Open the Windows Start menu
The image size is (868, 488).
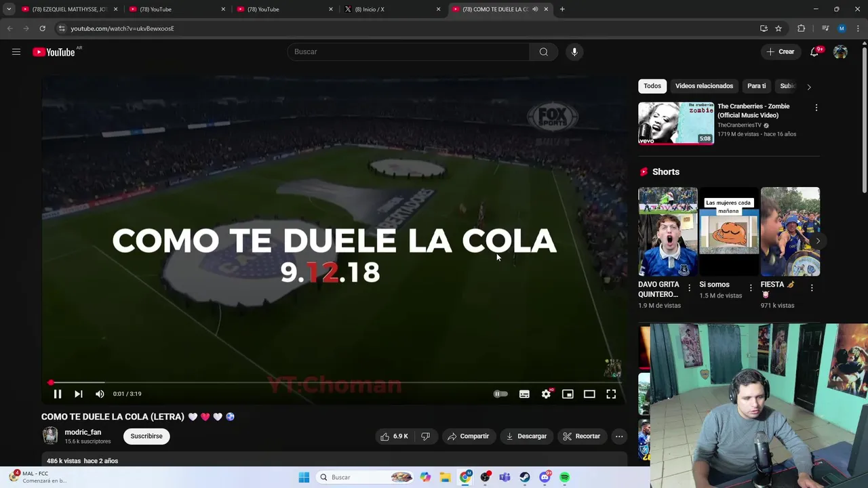point(304,477)
